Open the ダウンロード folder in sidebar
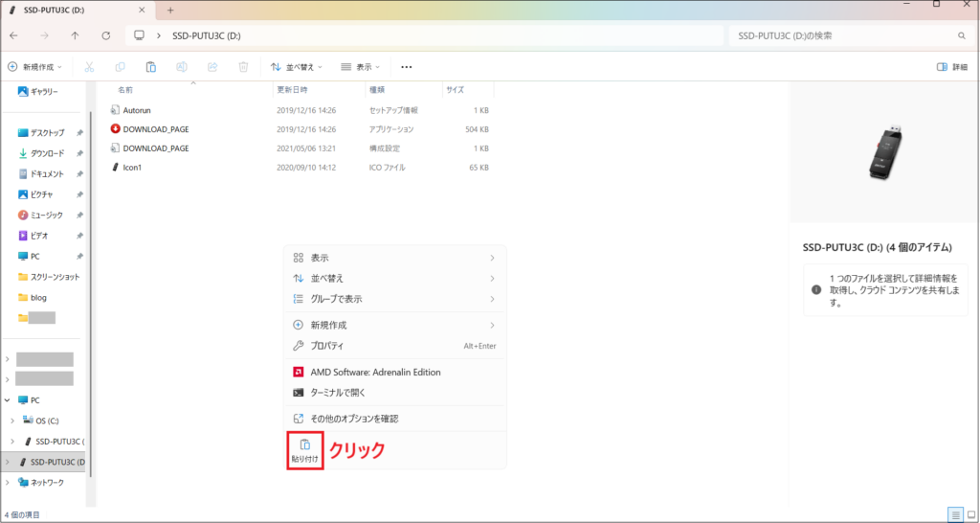Screen dimensions: 980x523 coord(47,153)
